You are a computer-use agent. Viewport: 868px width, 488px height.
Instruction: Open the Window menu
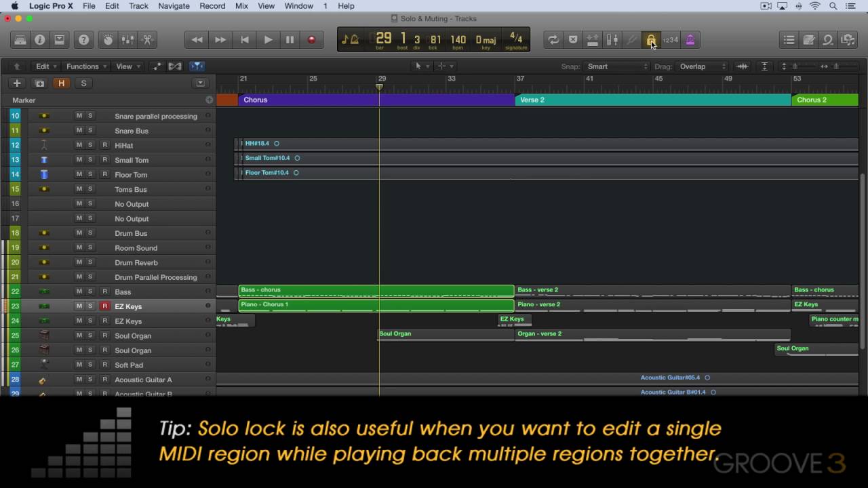coord(298,6)
